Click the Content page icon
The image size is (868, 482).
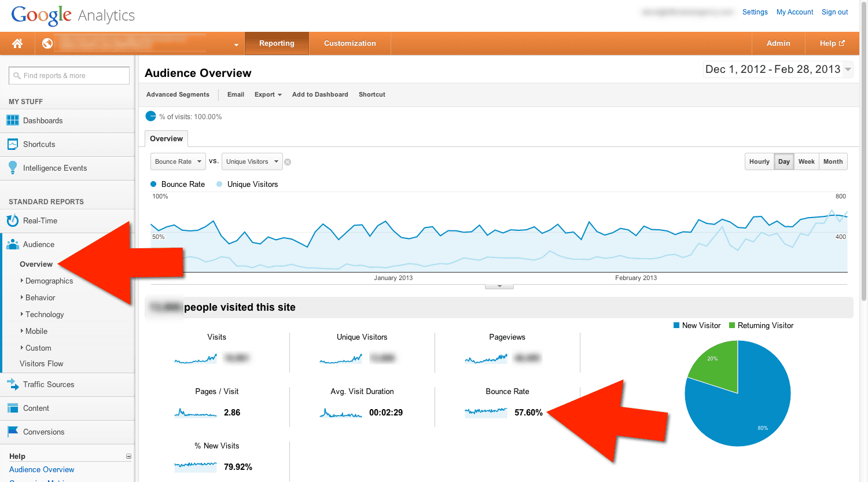click(x=13, y=408)
